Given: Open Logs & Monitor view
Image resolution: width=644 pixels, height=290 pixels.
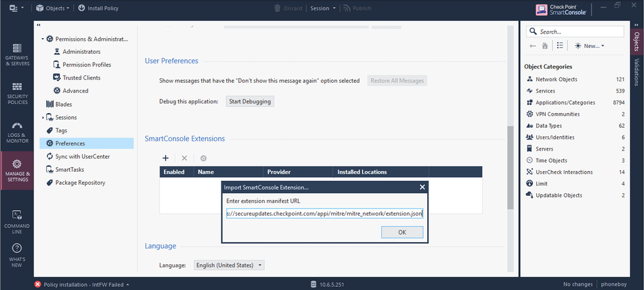Looking at the screenshot, I should (x=17, y=132).
